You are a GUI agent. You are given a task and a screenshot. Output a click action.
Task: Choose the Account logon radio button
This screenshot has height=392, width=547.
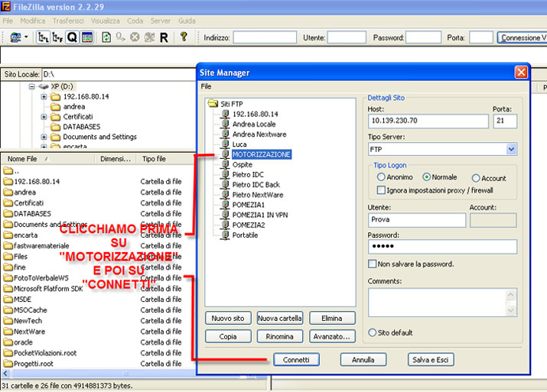tap(476, 178)
